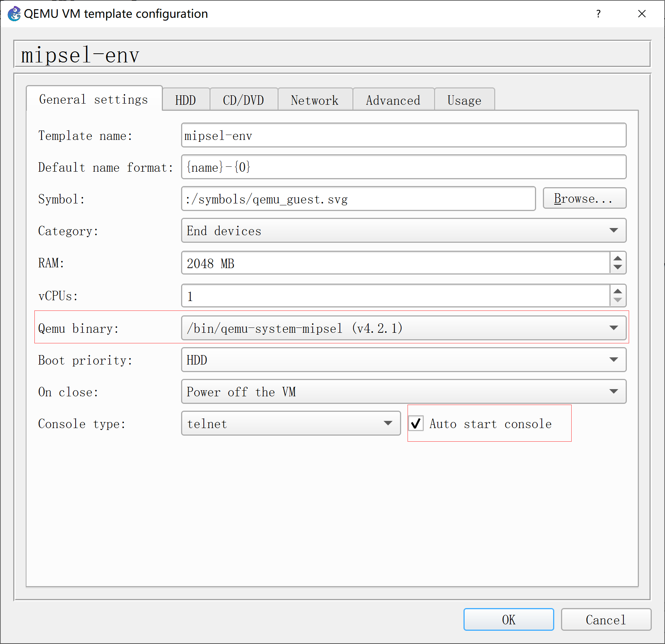
Task: Dismiss the dialog with Cancel
Action: (x=605, y=619)
